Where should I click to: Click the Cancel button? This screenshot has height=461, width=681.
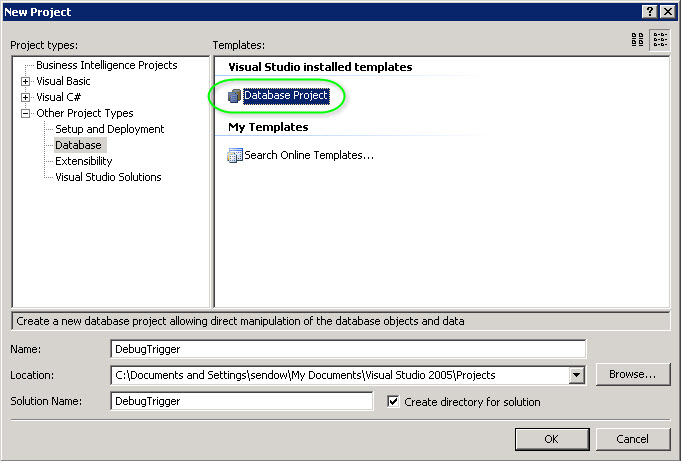633,439
